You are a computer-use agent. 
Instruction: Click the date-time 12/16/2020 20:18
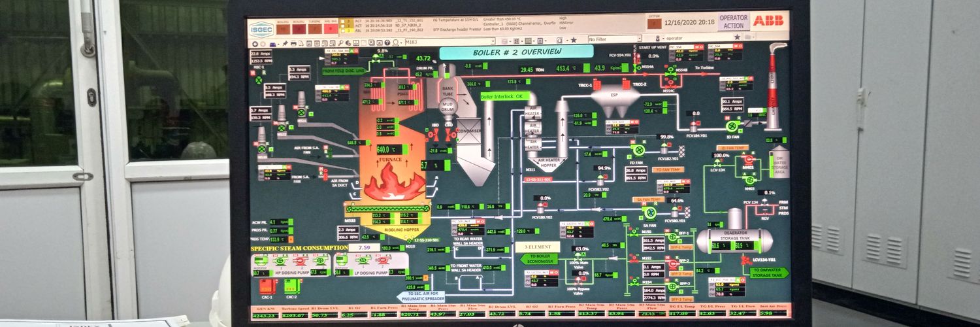[x=689, y=22]
